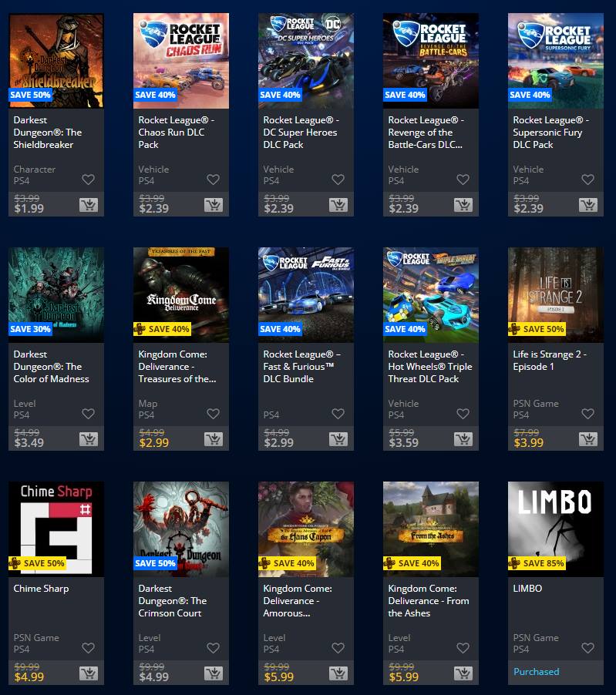This screenshot has height=695, width=616.
Task: Open the LIMBO cover thumbnail
Action: [556, 529]
